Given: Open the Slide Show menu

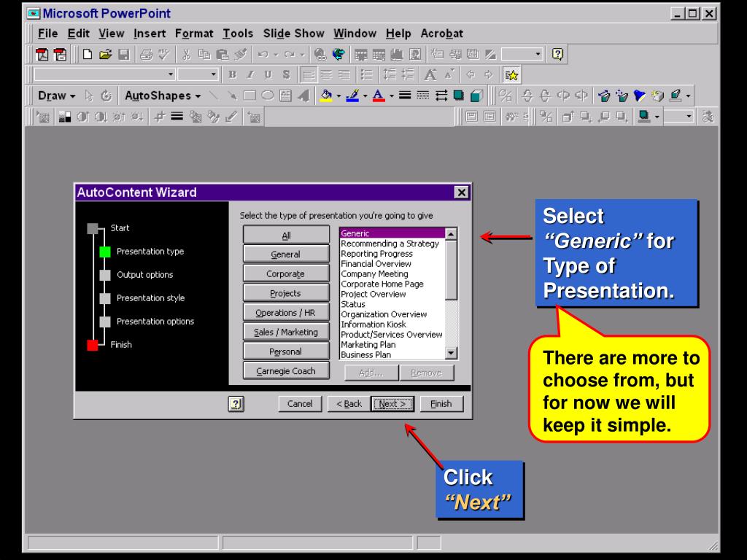Looking at the screenshot, I should [293, 34].
